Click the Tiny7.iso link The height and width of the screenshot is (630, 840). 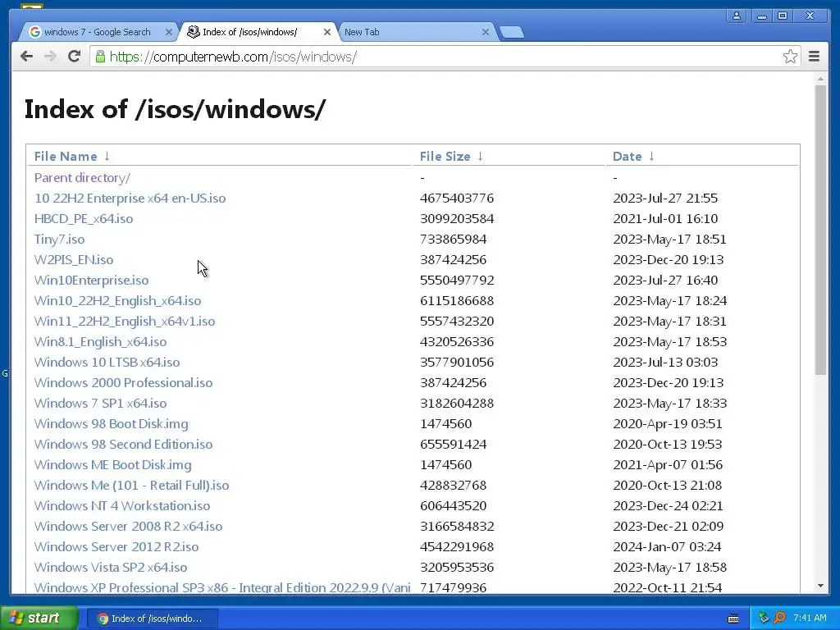coord(59,240)
